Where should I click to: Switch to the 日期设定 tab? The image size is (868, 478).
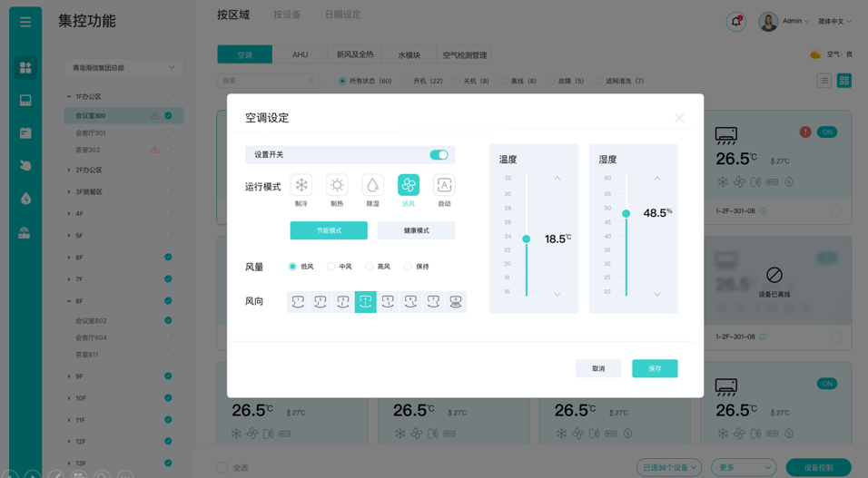click(x=342, y=15)
